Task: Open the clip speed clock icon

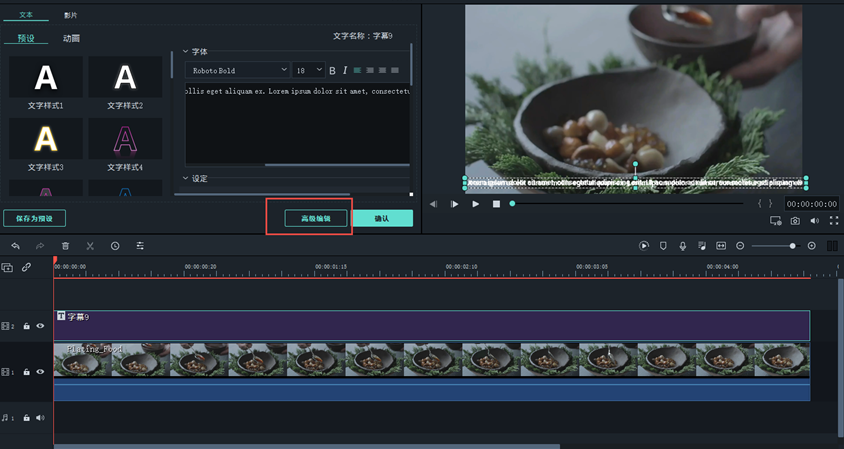Action: click(115, 245)
